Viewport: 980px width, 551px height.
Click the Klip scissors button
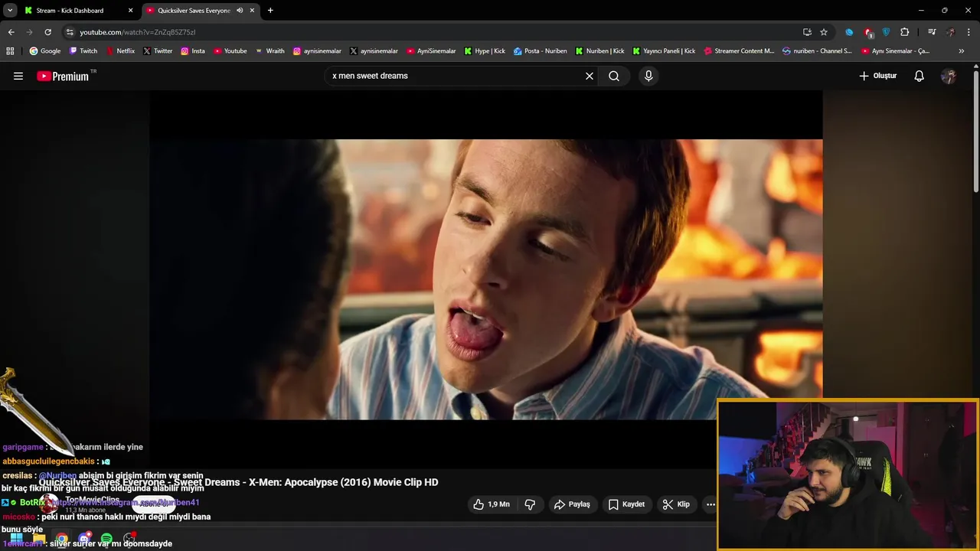[676, 504]
